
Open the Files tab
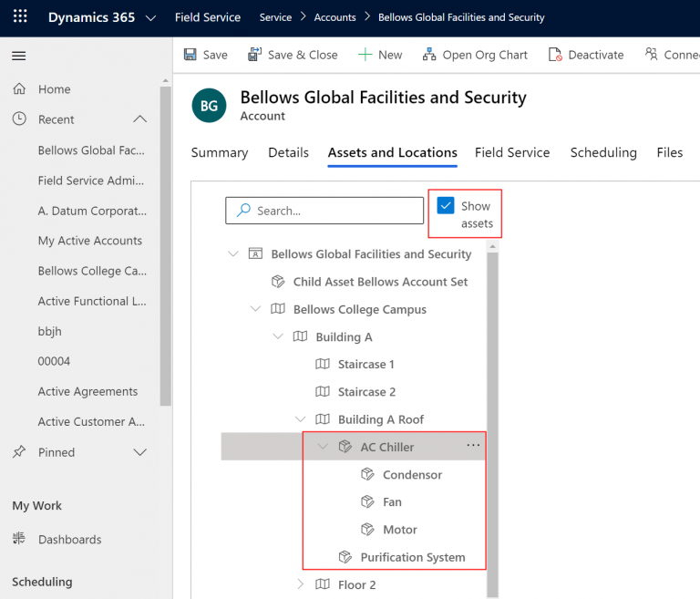click(x=670, y=153)
